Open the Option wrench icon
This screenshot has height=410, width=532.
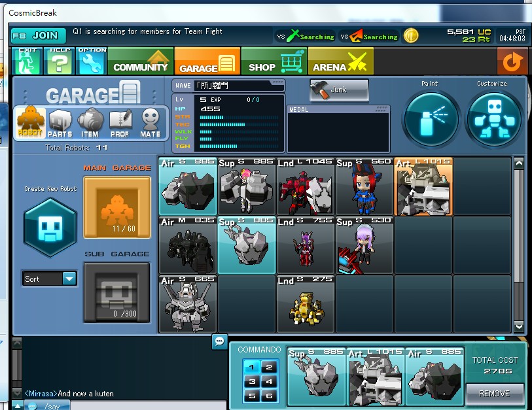[x=91, y=61]
